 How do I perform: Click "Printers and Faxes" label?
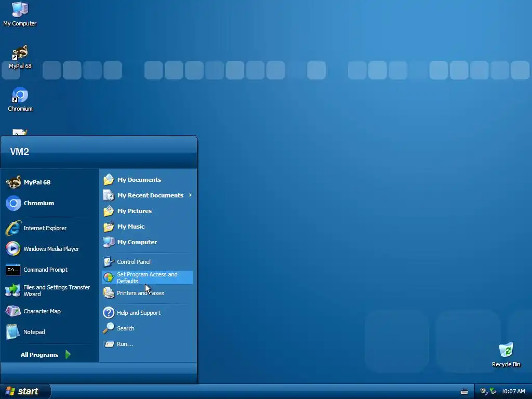(140, 293)
